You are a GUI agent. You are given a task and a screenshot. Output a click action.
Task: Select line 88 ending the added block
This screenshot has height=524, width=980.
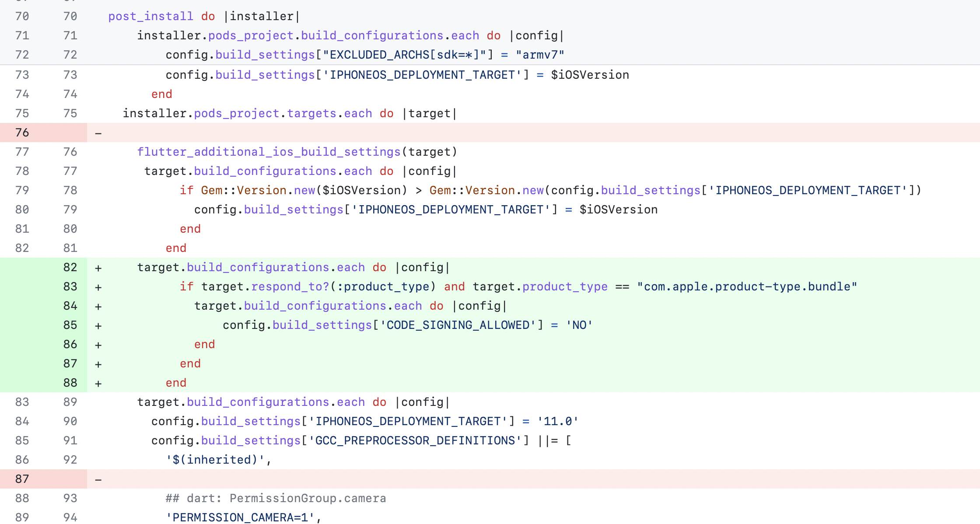pyautogui.click(x=70, y=382)
